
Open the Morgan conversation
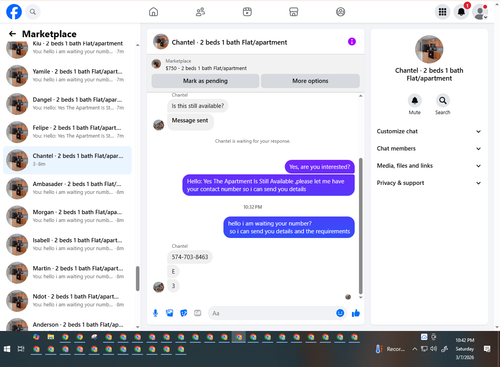(67, 216)
